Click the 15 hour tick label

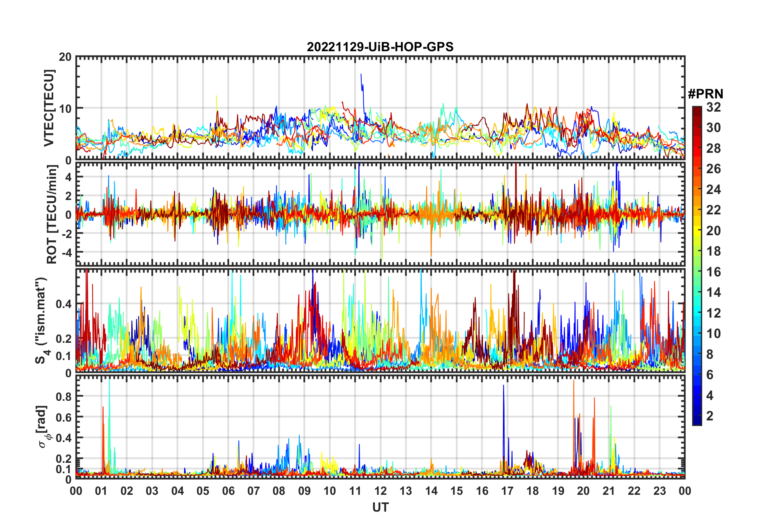tap(457, 491)
